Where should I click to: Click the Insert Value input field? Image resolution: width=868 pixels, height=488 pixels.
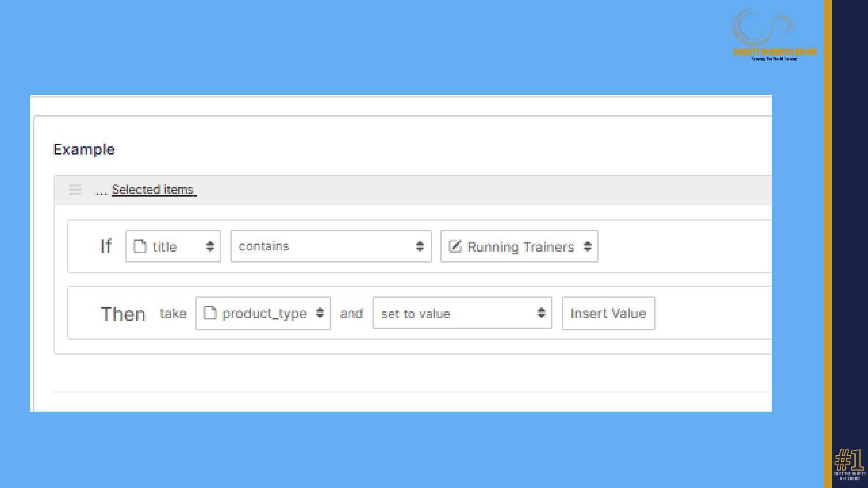[x=608, y=313]
